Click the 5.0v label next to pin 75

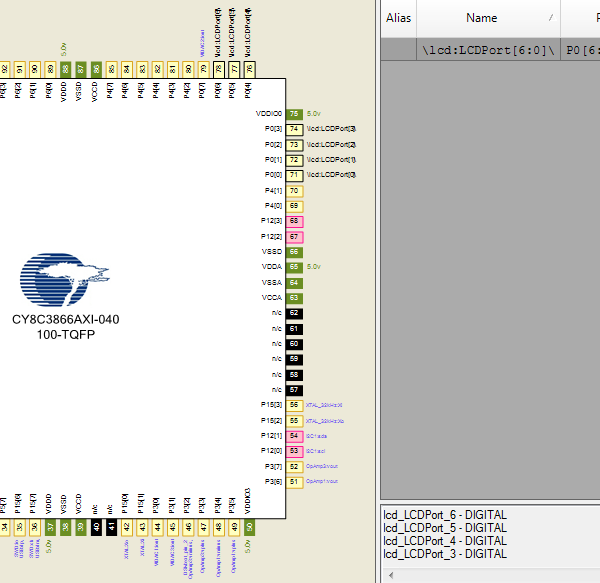(314, 114)
